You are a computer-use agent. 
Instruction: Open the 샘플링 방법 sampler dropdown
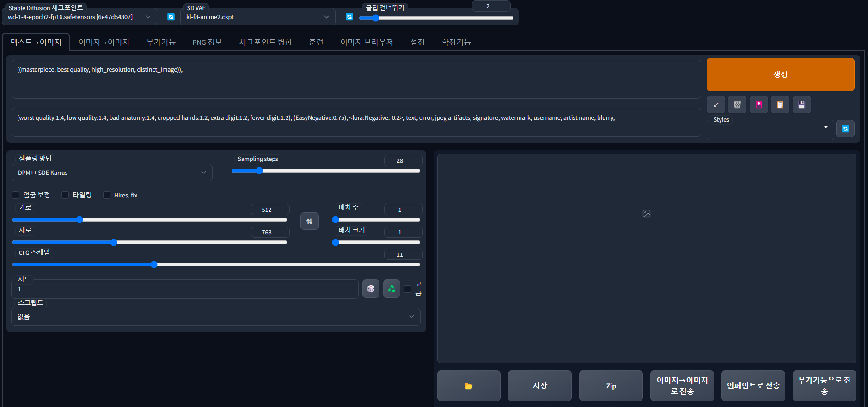(112, 173)
